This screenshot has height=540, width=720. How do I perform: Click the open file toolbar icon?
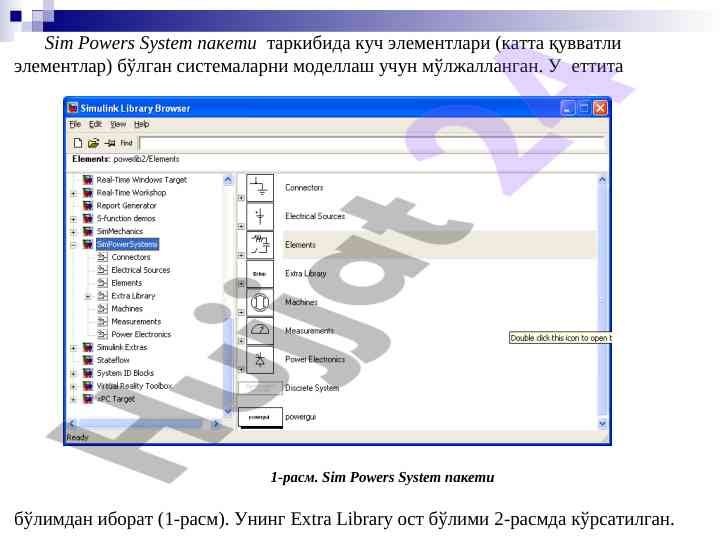tap(93, 143)
